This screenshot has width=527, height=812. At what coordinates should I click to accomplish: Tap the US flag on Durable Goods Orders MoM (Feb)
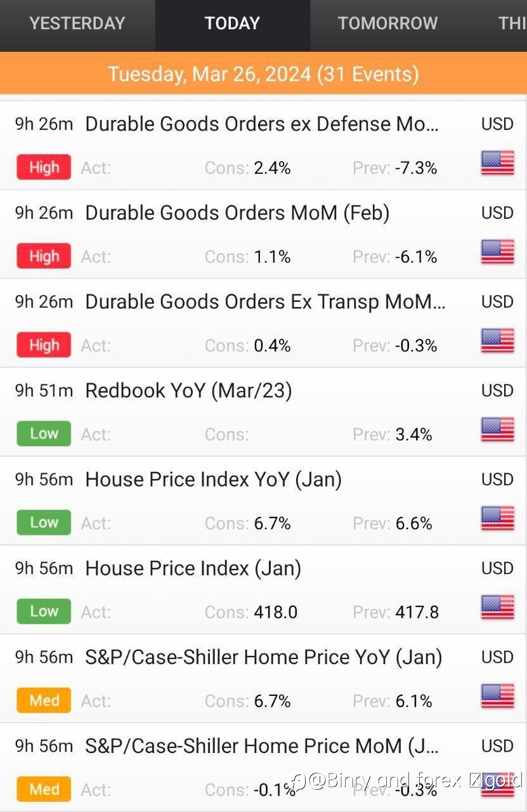point(497,252)
